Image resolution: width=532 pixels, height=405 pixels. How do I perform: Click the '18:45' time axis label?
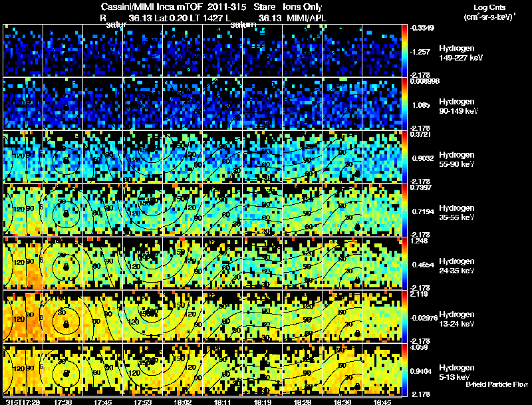click(x=382, y=402)
